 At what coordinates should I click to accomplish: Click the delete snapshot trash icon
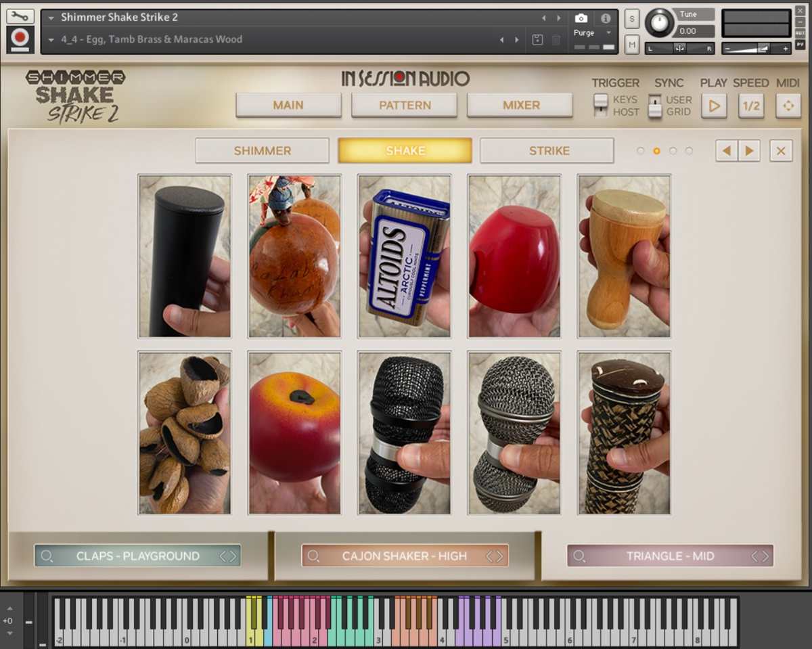(x=556, y=40)
